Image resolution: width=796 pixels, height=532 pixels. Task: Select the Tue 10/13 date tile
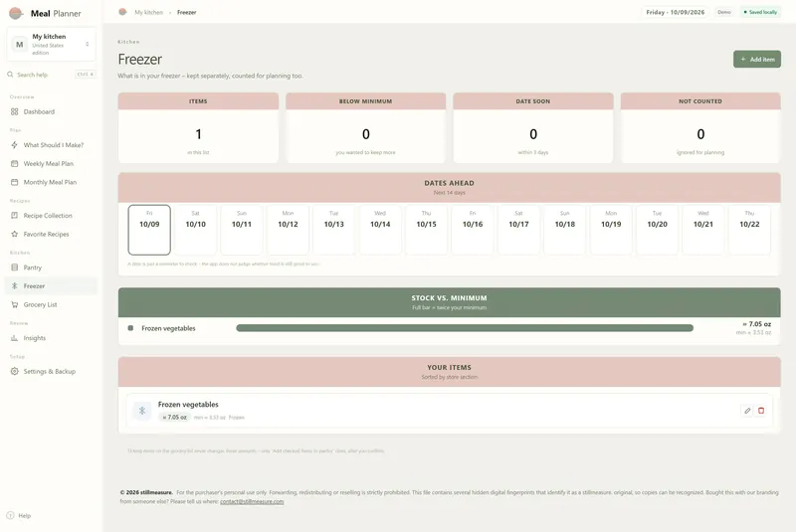pyautogui.click(x=334, y=230)
